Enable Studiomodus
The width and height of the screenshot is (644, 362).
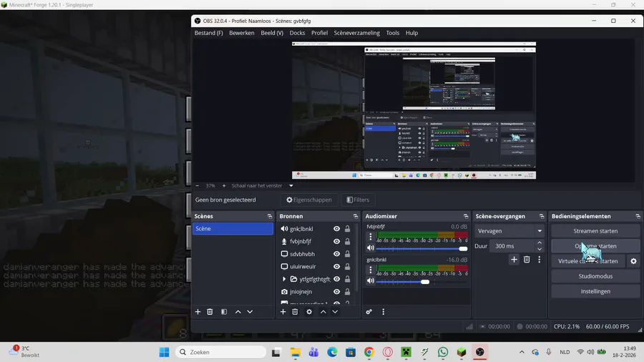point(595,276)
